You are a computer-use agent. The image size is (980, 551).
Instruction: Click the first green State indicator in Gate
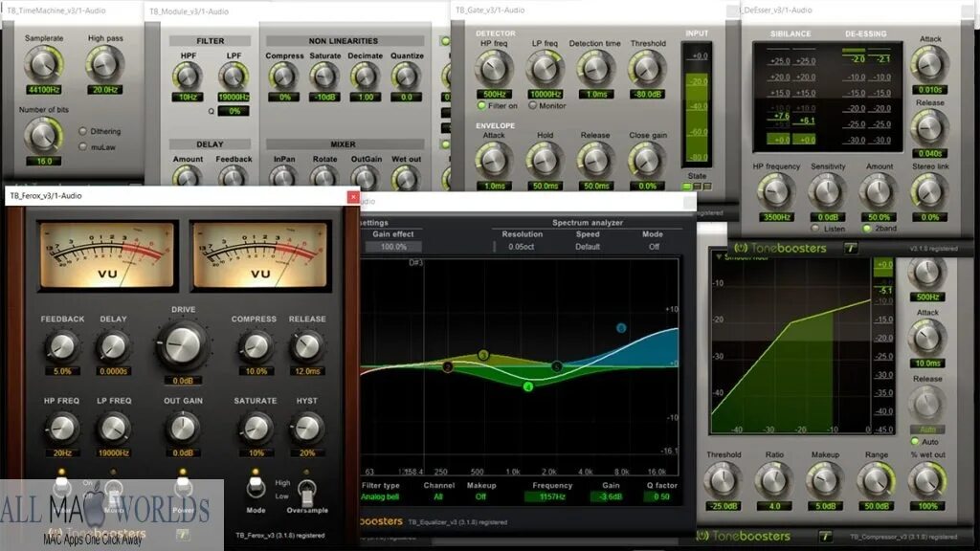687,187
